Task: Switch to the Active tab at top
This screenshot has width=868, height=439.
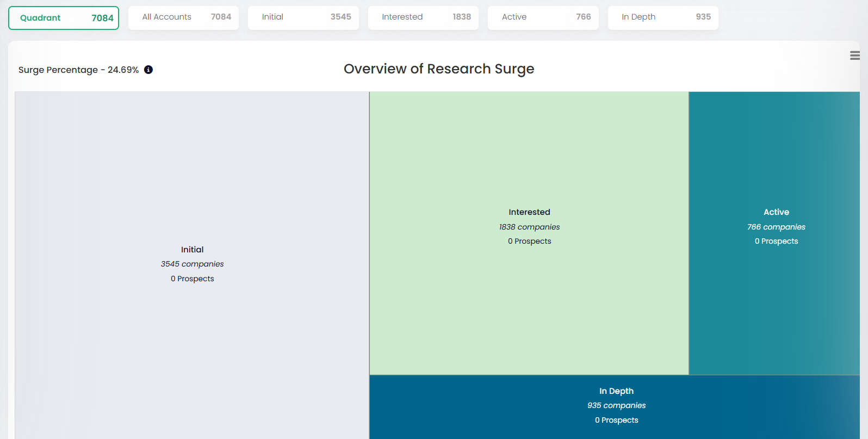Action: coord(543,17)
